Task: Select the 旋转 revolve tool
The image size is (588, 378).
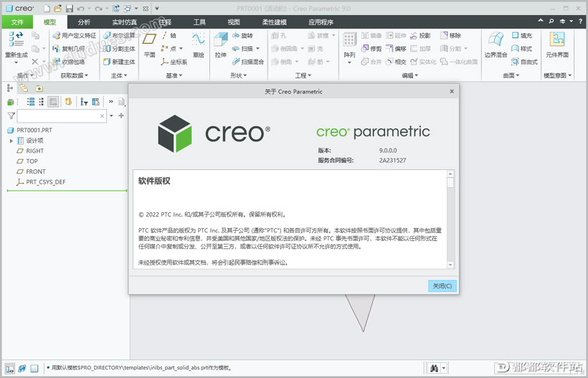Action: point(242,36)
